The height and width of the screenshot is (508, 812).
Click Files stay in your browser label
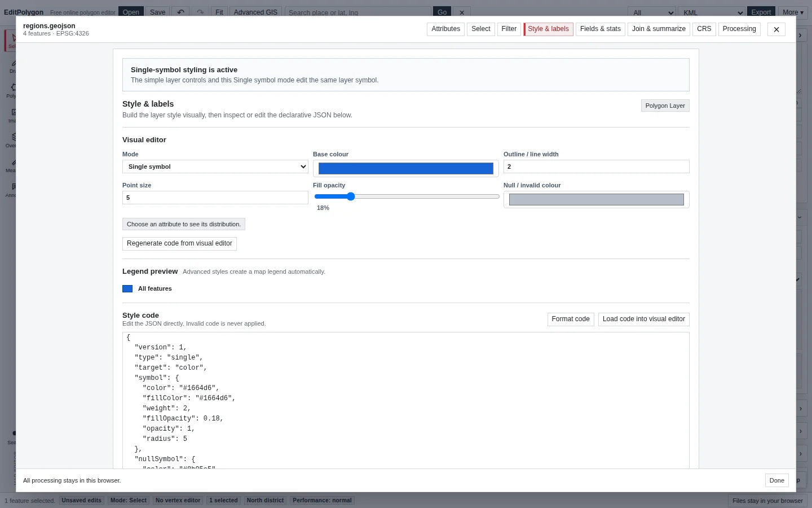pyautogui.click(x=767, y=501)
